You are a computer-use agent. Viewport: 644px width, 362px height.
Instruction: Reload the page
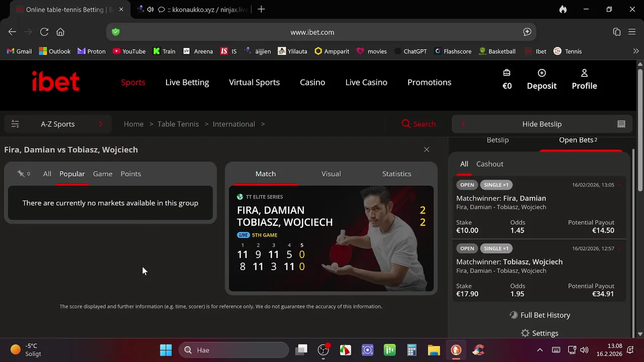(44, 32)
